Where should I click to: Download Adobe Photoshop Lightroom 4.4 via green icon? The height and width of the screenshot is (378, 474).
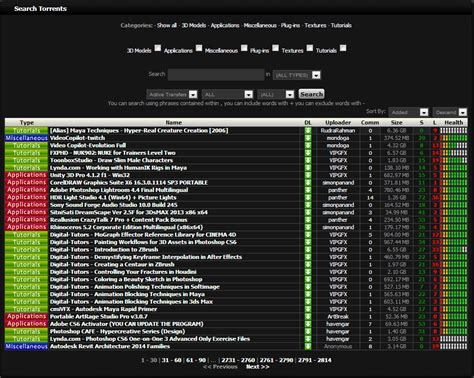(x=308, y=190)
